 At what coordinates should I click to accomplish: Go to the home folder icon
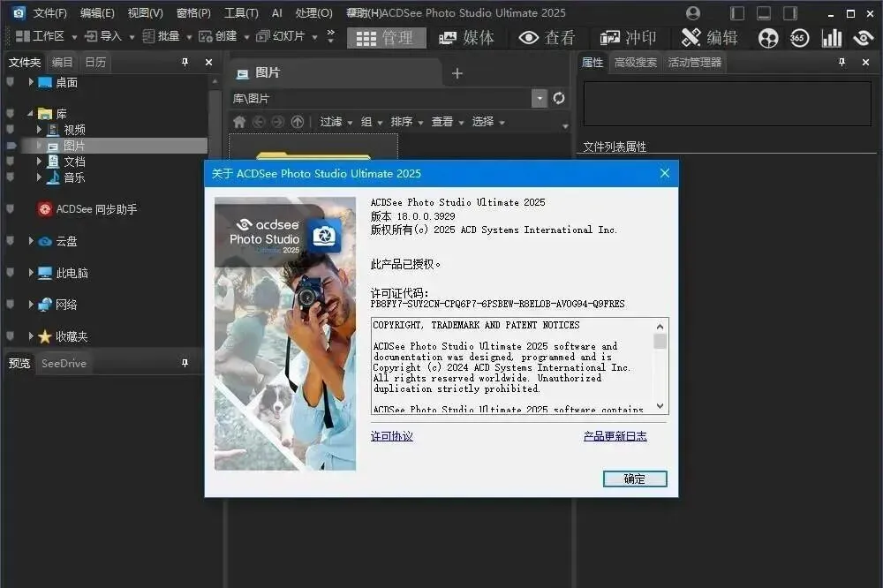pos(239,122)
